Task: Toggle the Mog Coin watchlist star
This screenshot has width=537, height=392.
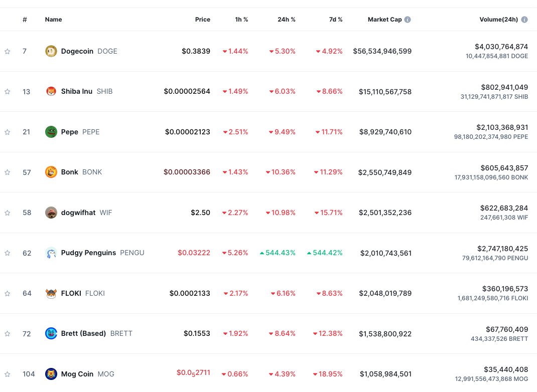Action: (7, 374)
